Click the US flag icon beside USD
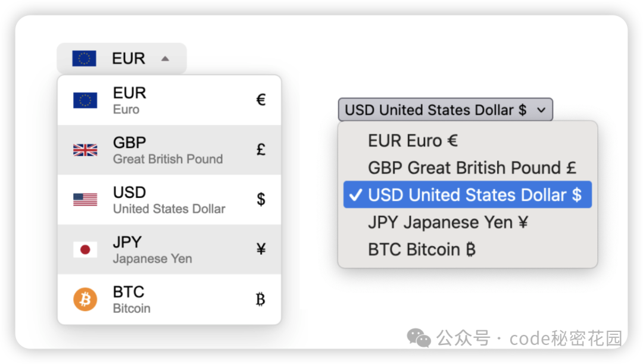The height and width of the screenshot is (364, 643). (x=85, y=199)
